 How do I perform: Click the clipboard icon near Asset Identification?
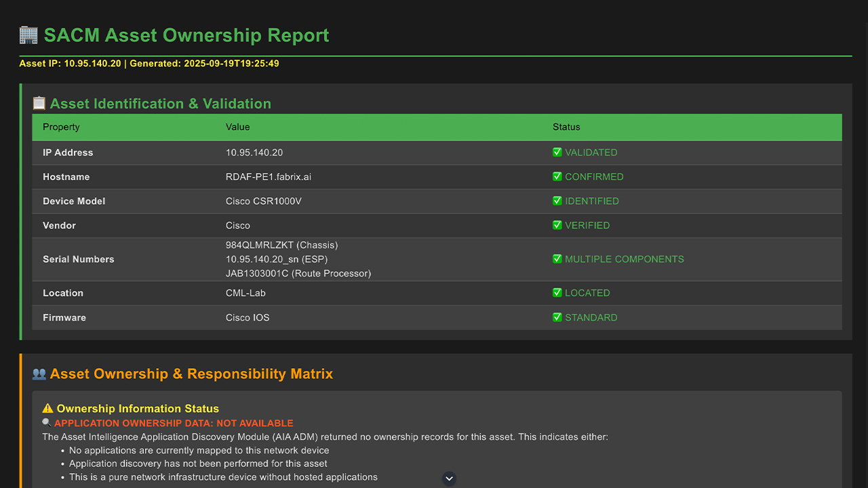(39, 104)
